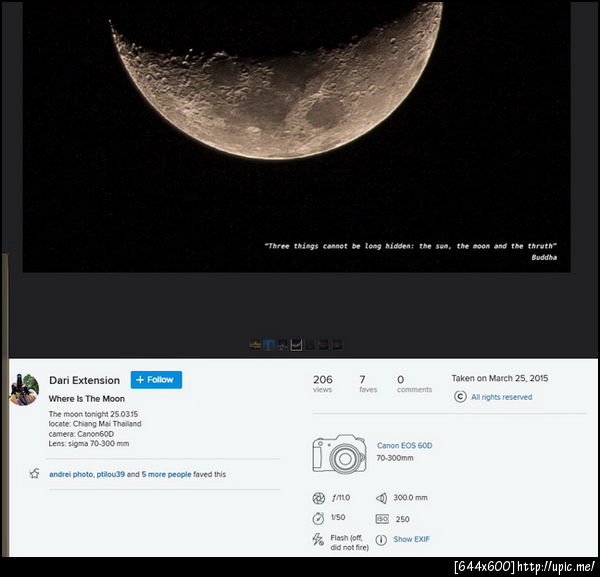Image resolution: width=600 pixels, height=577 pixels.
Task: Show the 5 more people who faved
Action: [x=166, y=474]
